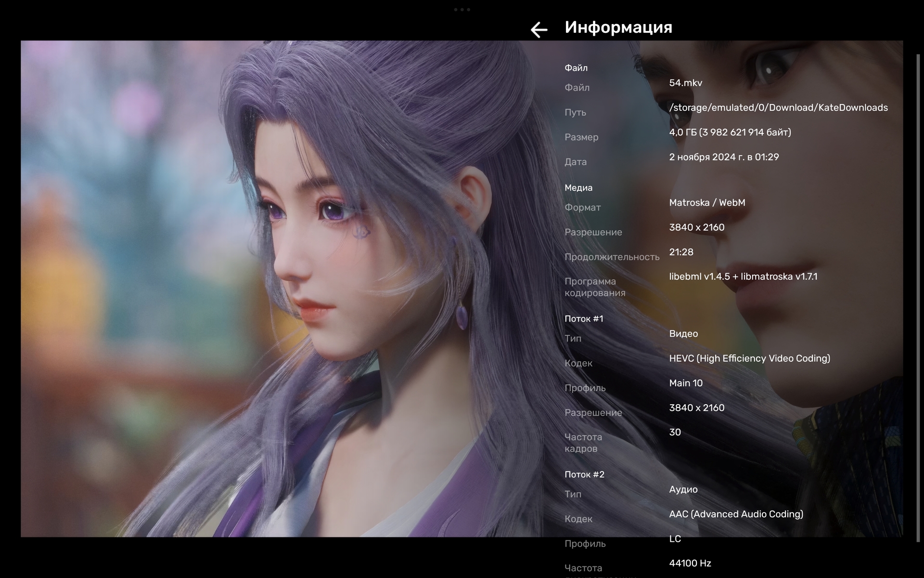Click the frame rate value 30
Screen dimensions: 924x578
click(x=675, y=433)
